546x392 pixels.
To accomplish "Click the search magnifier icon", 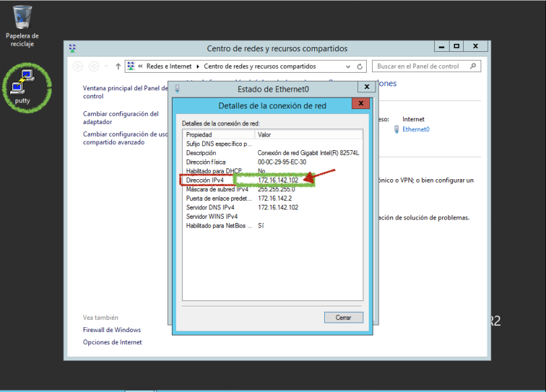I will click(x=473, y=66).
